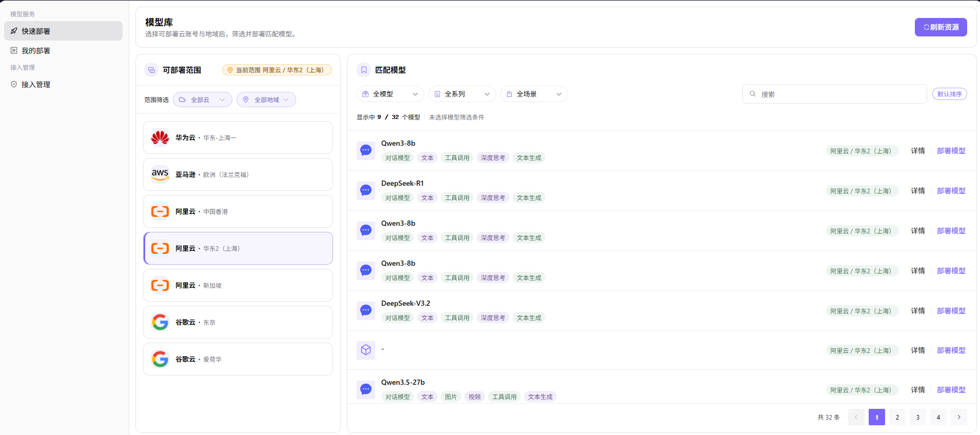Click 部署模型 for Qwen3.5-27b
The height and width of the screenshot is (435, 980).
[951, 390]
